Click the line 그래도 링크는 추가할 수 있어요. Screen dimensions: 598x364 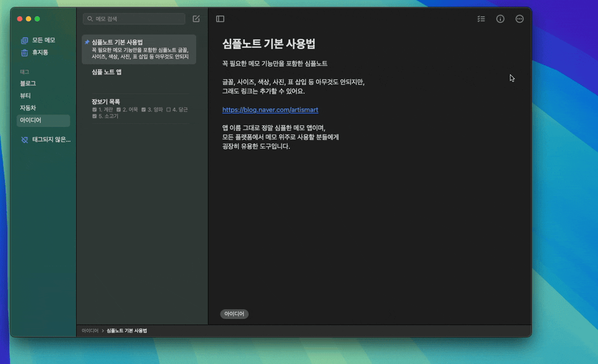pos(263,91)
